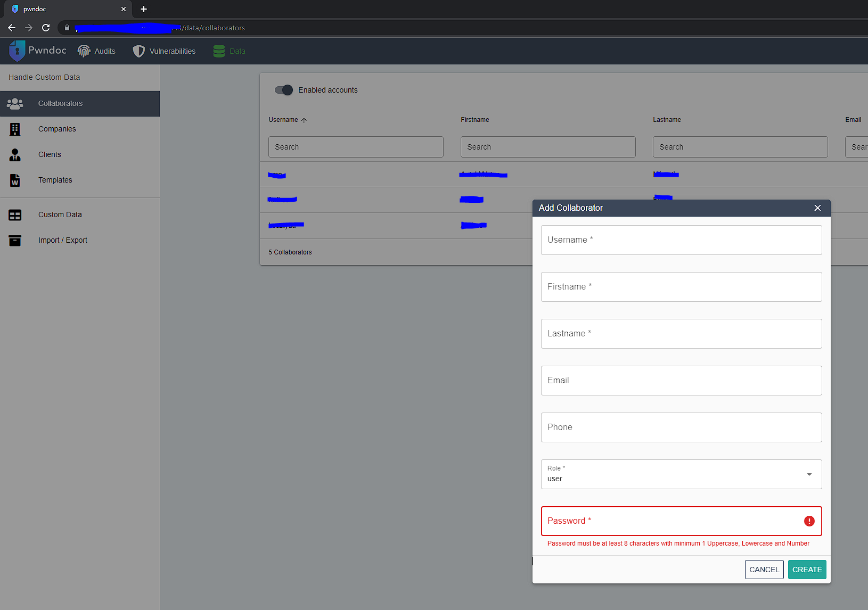Select the Import / Export archive icon

(x=15, y=240)
